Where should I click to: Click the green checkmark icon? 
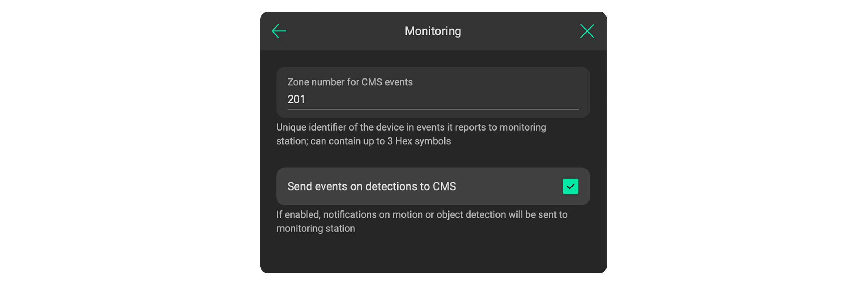570,187
